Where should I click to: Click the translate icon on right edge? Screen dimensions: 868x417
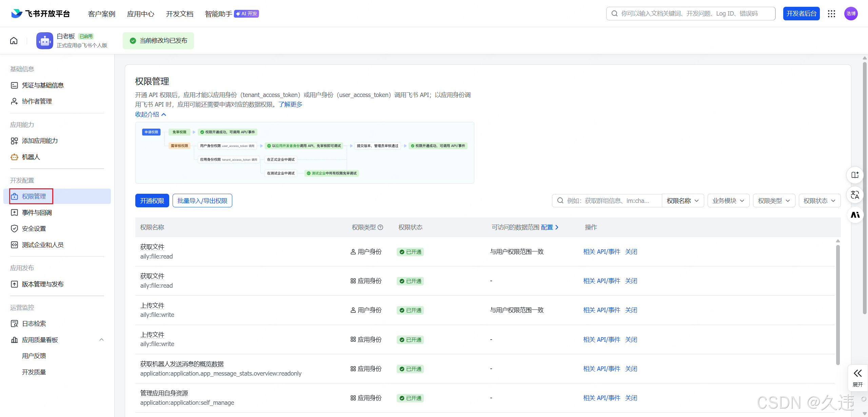(855, 195)
